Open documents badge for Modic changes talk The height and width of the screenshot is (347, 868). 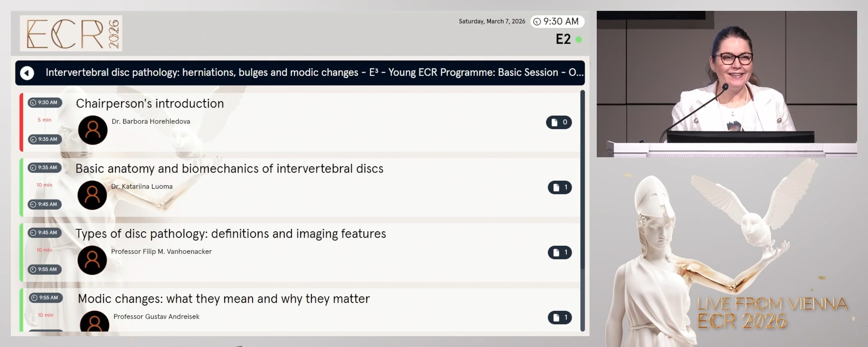560,318
